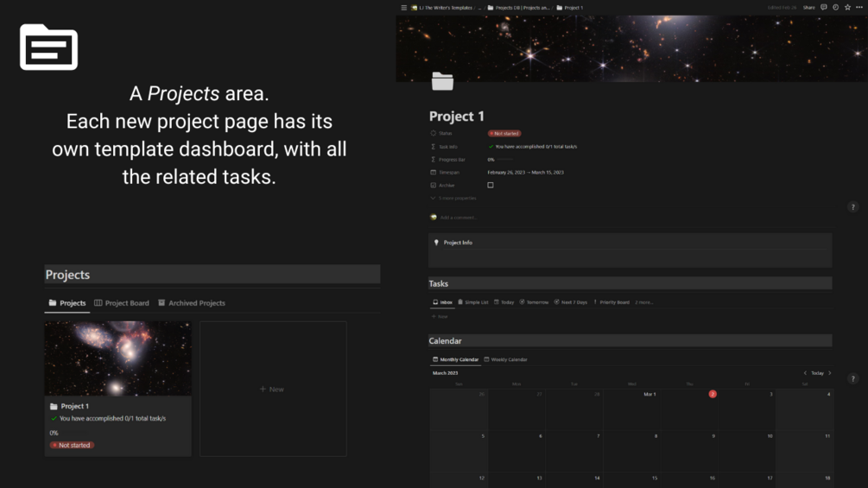868x488 pixels.
Task: Select the highlighted March 2 calendar day
Action: (713, 394)
